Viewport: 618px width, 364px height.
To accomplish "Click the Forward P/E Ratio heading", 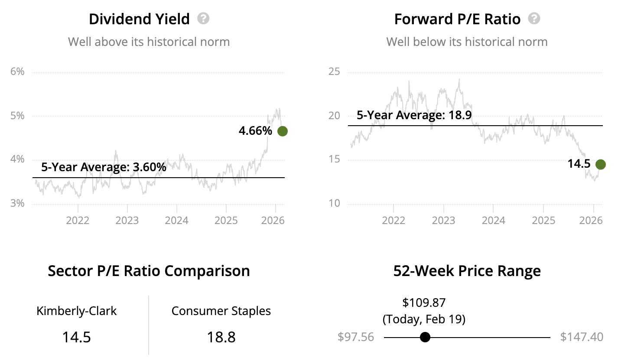I will click(x=457, y=19).
